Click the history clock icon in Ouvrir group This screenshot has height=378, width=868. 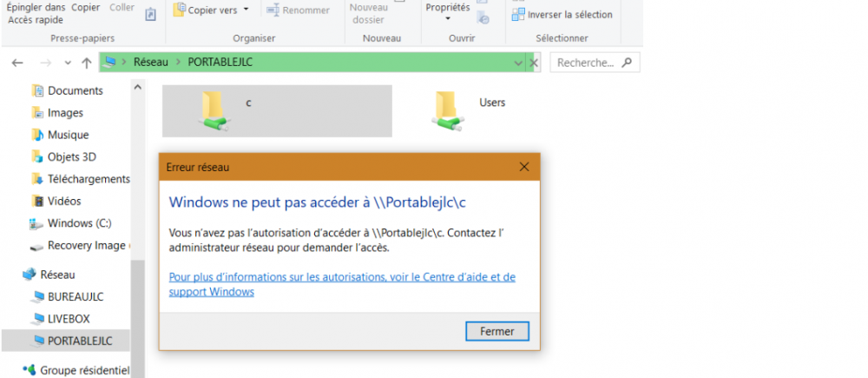click(483, 19)
